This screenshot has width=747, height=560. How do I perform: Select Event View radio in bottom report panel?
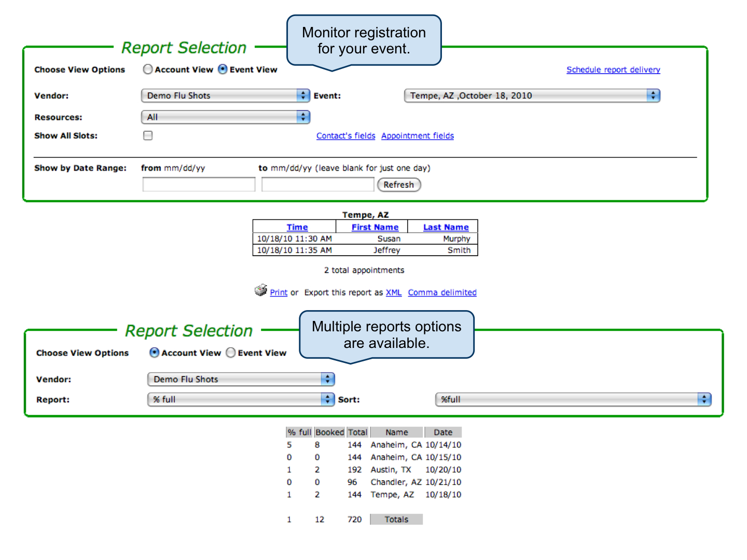(231, 353)
